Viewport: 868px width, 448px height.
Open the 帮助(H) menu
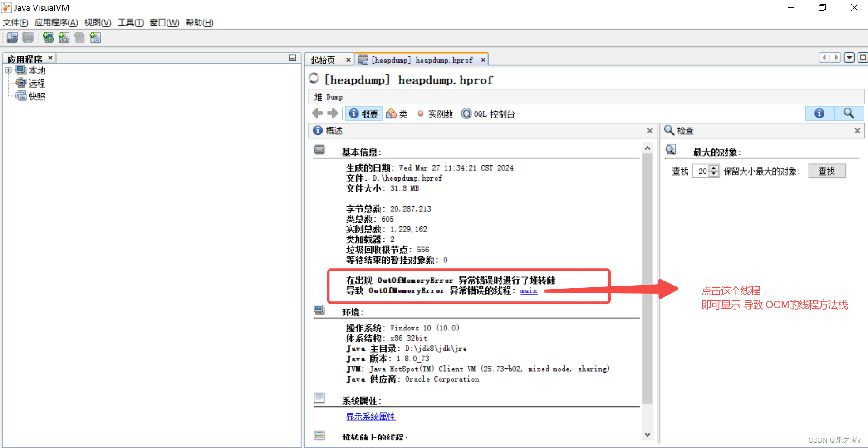200,23
